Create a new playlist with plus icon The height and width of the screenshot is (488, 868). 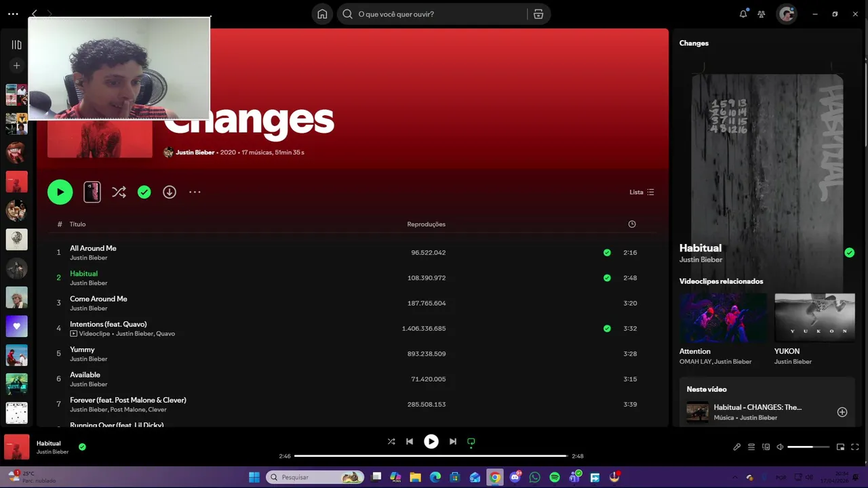tap(17, 66)
